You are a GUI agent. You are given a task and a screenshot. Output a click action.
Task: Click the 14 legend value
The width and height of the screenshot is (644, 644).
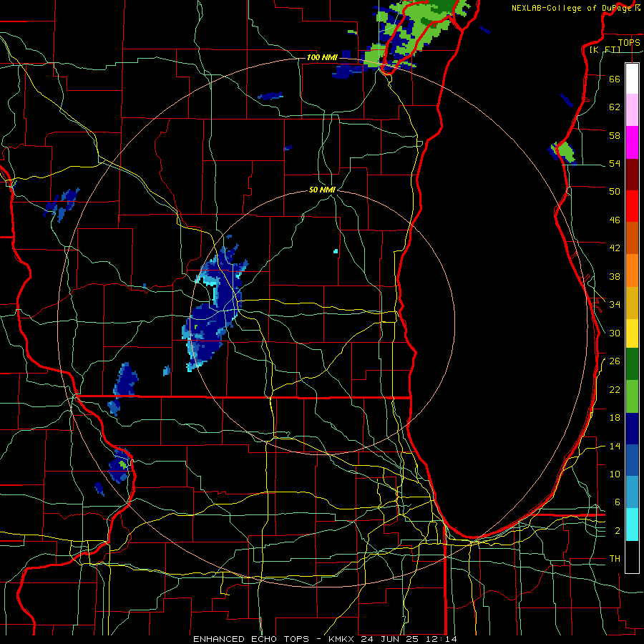(615, 446)
